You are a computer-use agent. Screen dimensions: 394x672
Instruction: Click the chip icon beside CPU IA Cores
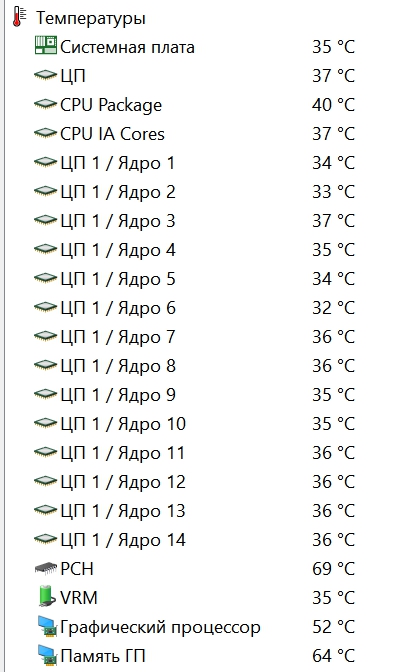[45, 133]
